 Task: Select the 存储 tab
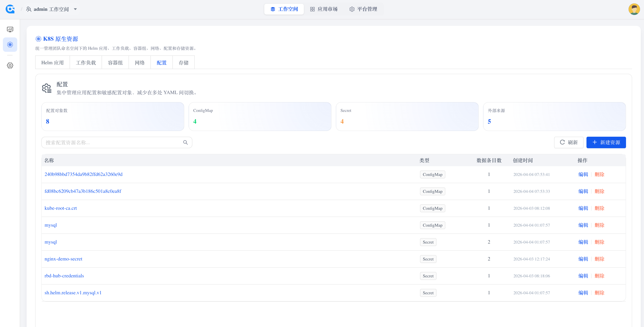pyautogui.click(x=184, y=63)
